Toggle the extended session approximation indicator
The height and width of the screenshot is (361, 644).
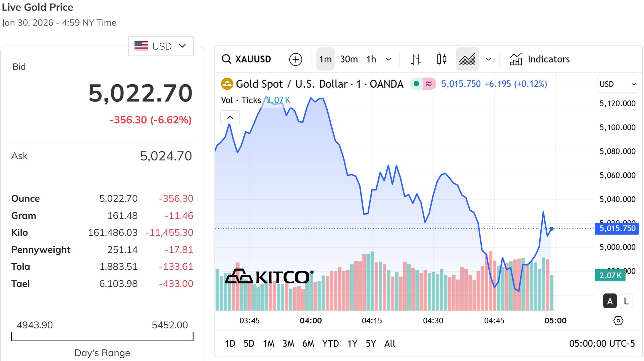pos(428,84)
